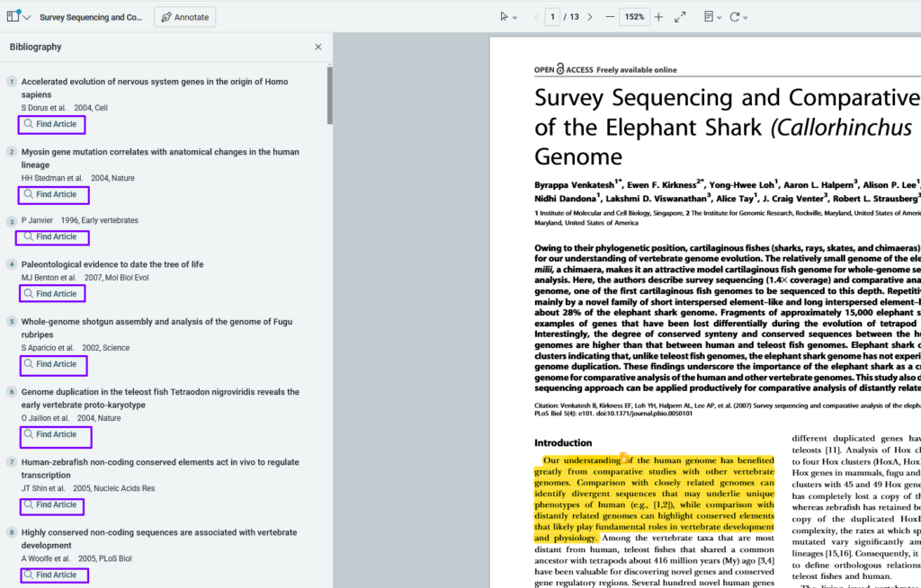Find Article for P Janvier Early vertebrates

coord(52,236)
